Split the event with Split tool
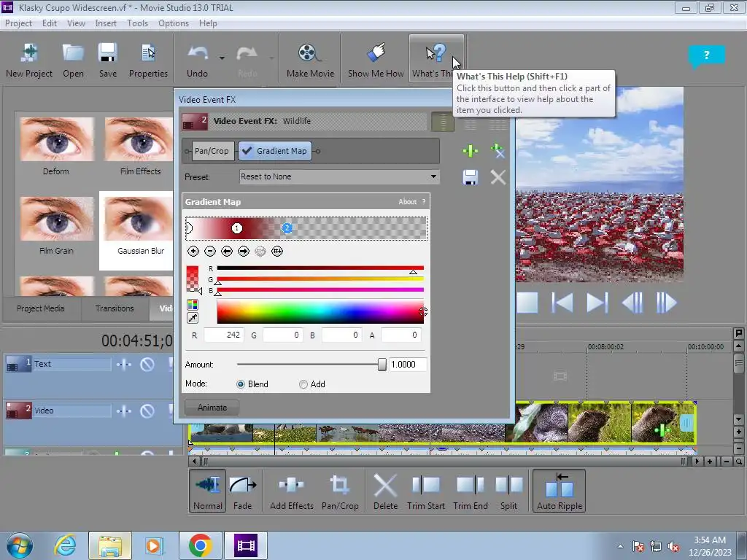 pos(508,491)
